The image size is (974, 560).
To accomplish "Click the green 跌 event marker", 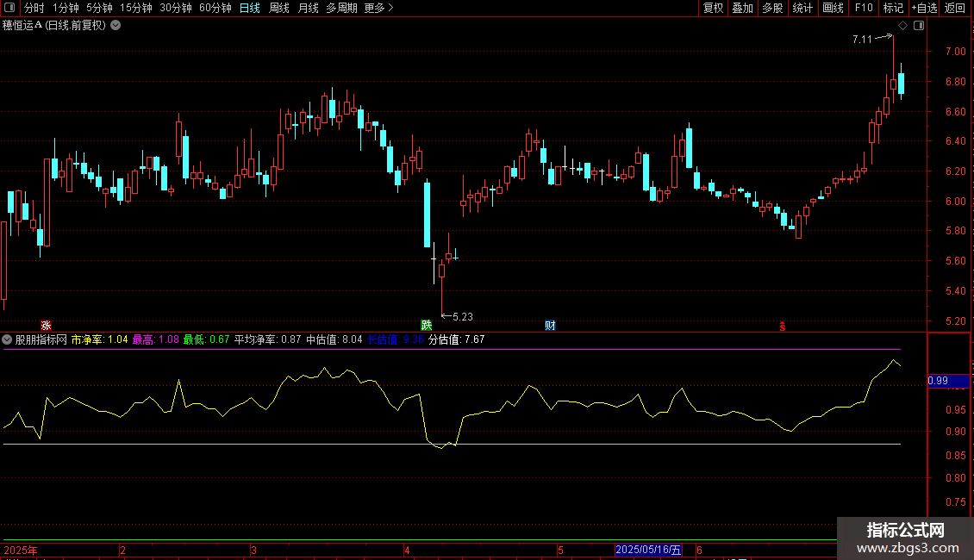I will (x=426, y=326).
